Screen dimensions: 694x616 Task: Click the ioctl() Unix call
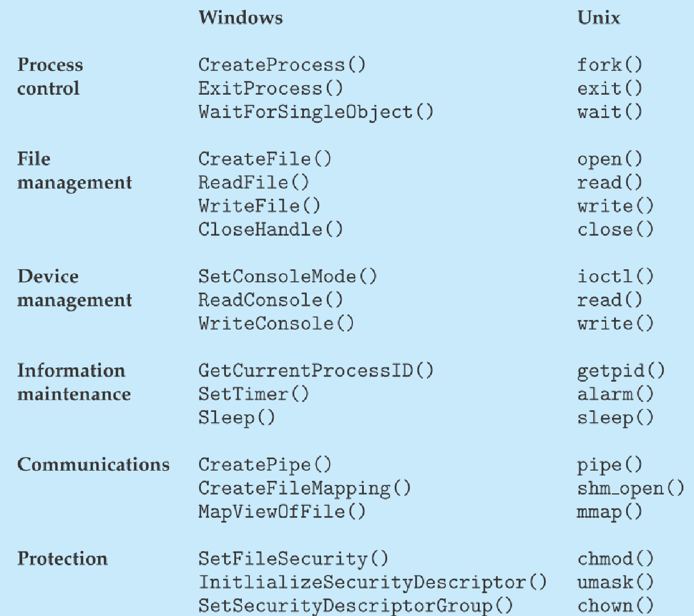615,277
